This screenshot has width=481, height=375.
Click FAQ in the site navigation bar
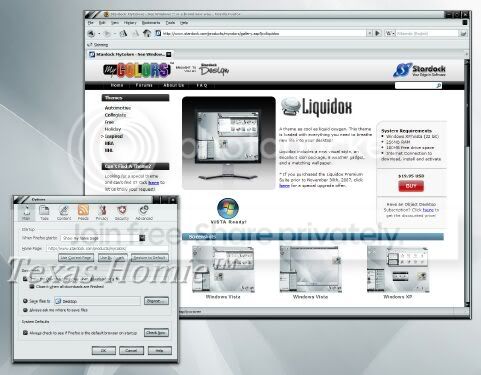coord(202,85)
